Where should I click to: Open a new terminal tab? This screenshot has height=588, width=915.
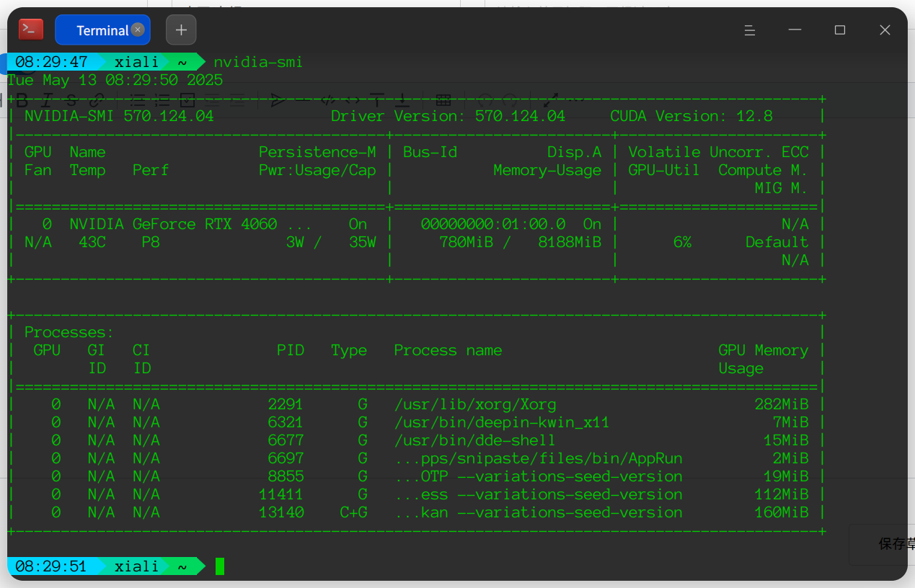coord(181,30)
